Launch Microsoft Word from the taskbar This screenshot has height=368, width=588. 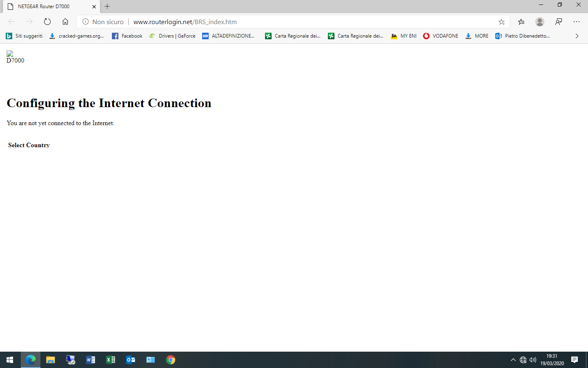pyautogui.click(x=90, y=360)
